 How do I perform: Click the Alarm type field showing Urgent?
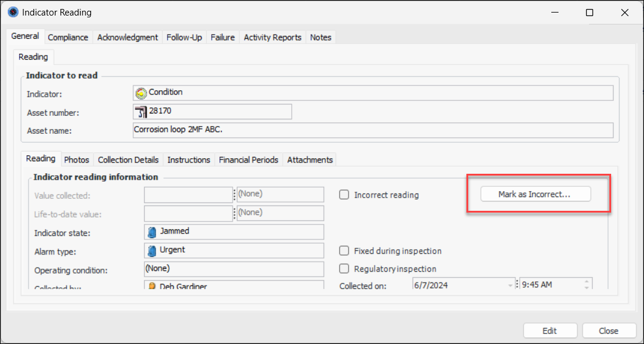tap(234, 250)
